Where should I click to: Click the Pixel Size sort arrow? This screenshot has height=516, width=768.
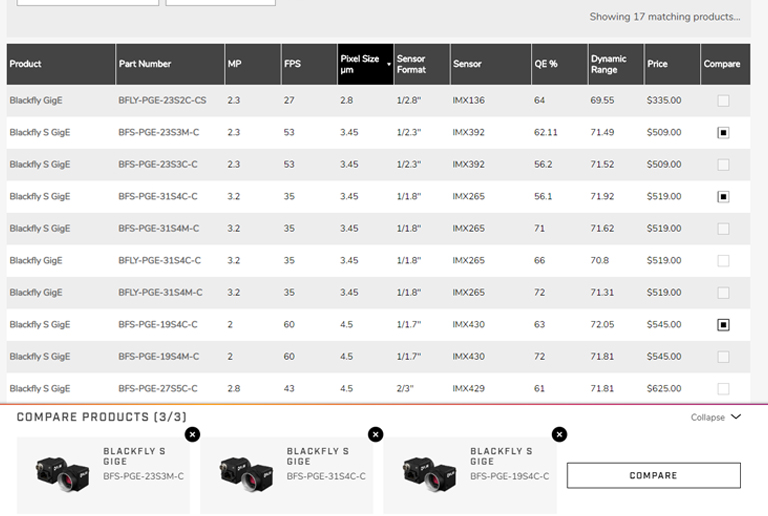pos(389,64)
